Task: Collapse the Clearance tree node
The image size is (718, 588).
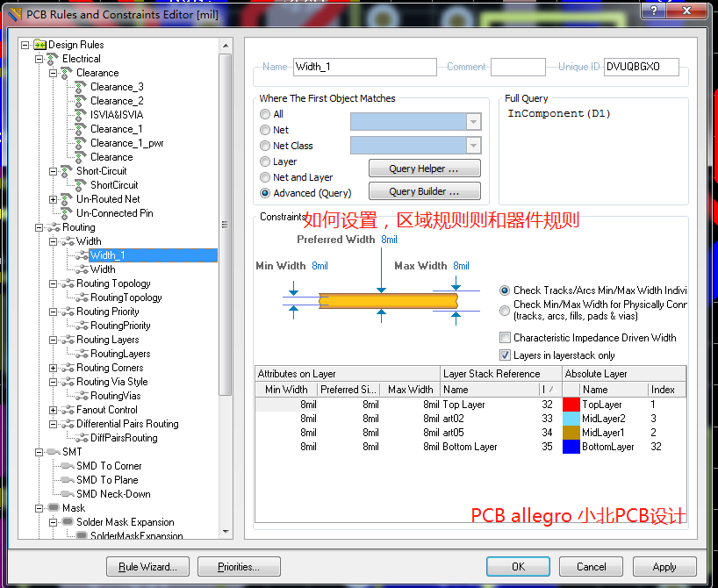Action: click(x=54, y=73)
